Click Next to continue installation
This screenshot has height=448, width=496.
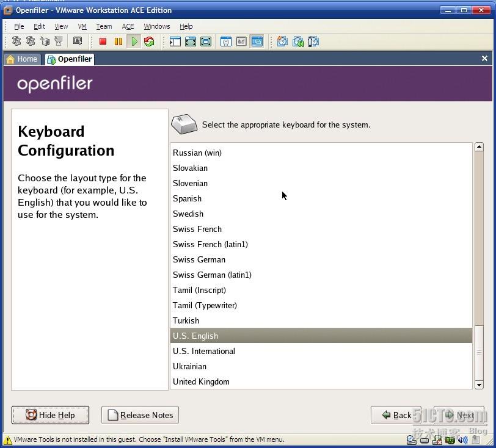[459, 415]
